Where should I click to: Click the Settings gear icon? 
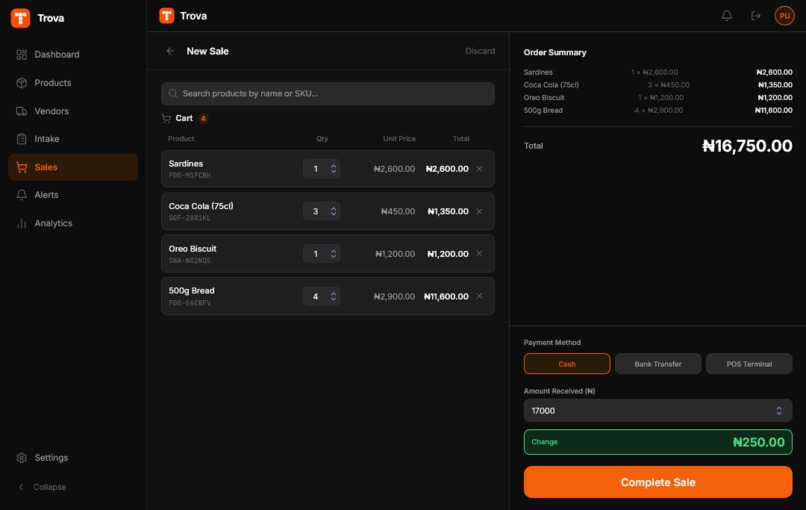[x=22, y=458]
